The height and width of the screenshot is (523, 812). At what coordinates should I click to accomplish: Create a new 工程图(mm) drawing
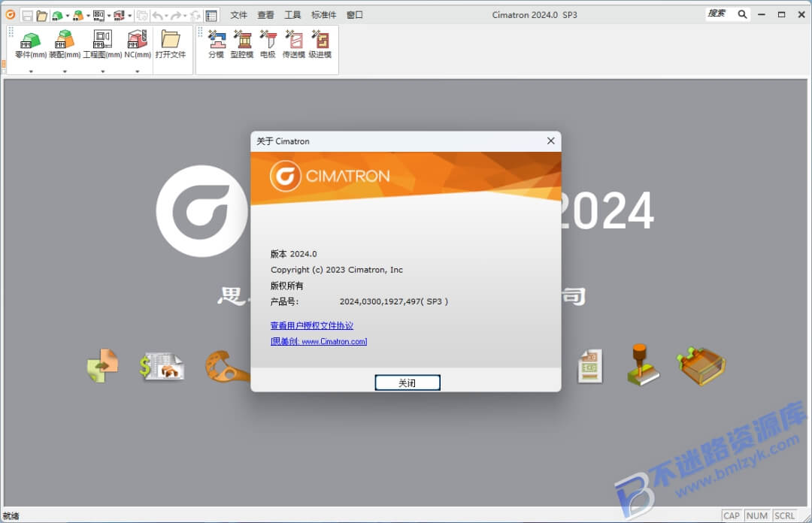point(102,44)
